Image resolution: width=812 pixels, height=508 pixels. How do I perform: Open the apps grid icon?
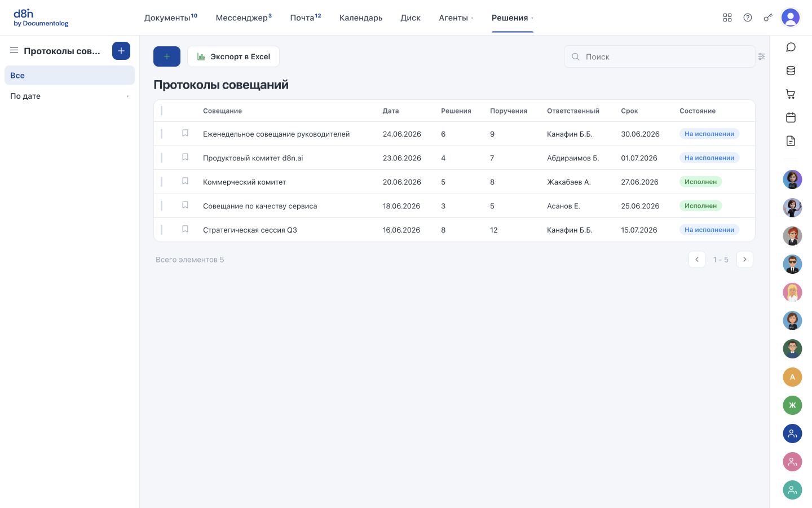[727, 17]
